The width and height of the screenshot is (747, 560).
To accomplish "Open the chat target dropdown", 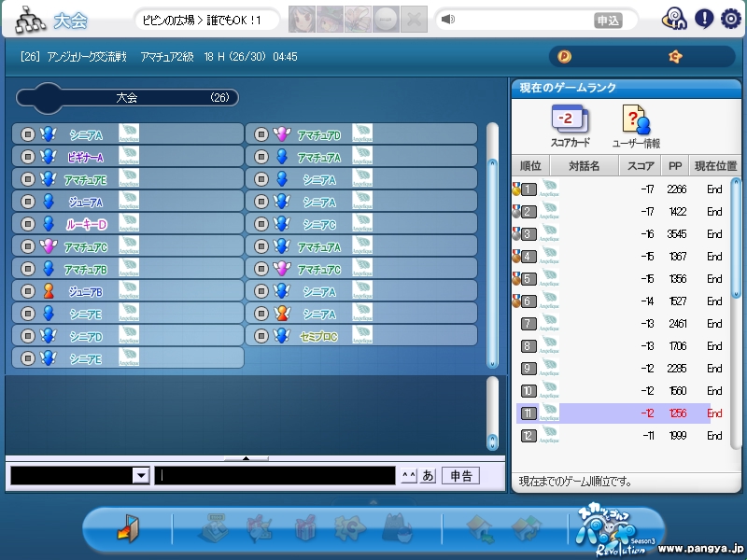I will (x=141, y=476).
